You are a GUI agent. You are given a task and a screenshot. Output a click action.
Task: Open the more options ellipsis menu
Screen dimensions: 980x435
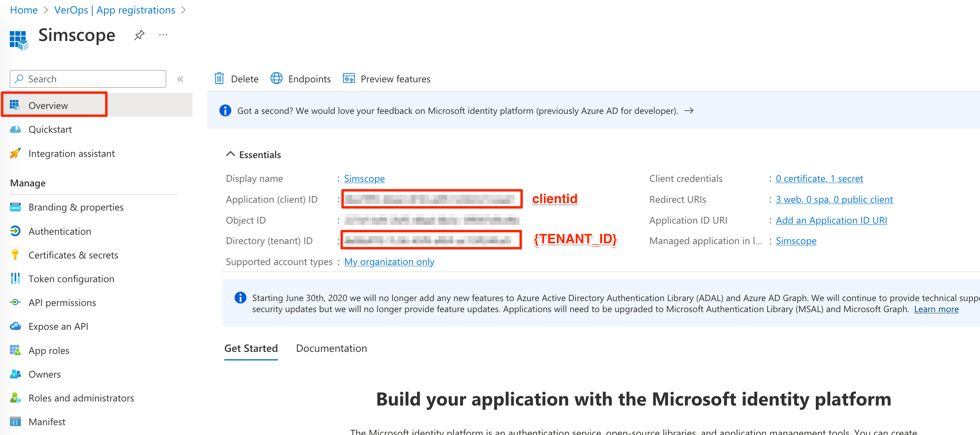[x=163, y=35]
